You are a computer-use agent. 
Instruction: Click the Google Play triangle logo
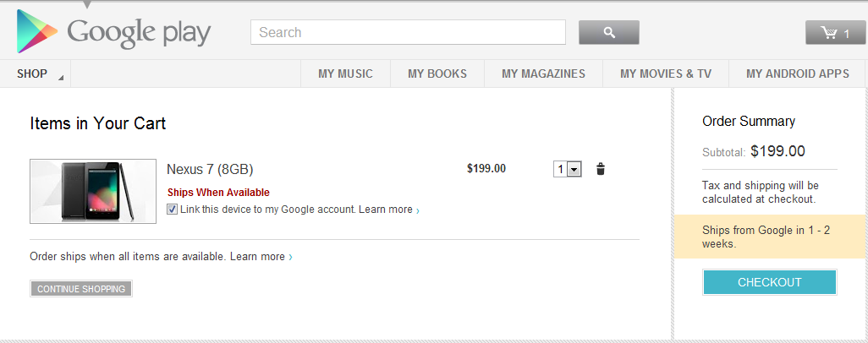click(36, 31)
